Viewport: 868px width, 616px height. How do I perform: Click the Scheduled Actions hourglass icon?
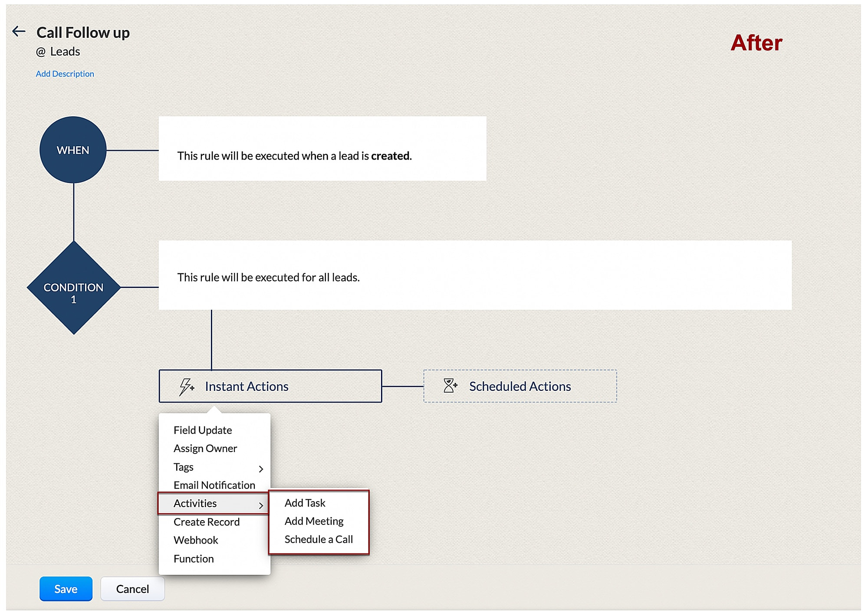pos(450,385)
